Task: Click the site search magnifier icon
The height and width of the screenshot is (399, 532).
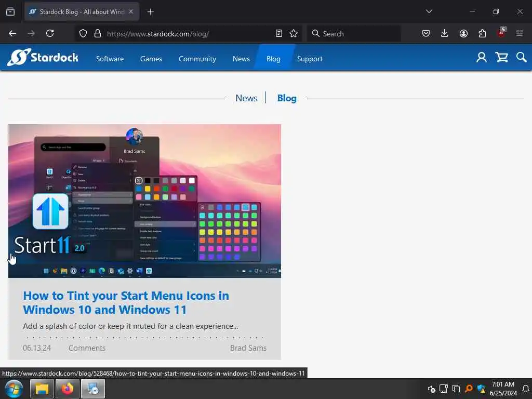Action: tap(522, 57)
